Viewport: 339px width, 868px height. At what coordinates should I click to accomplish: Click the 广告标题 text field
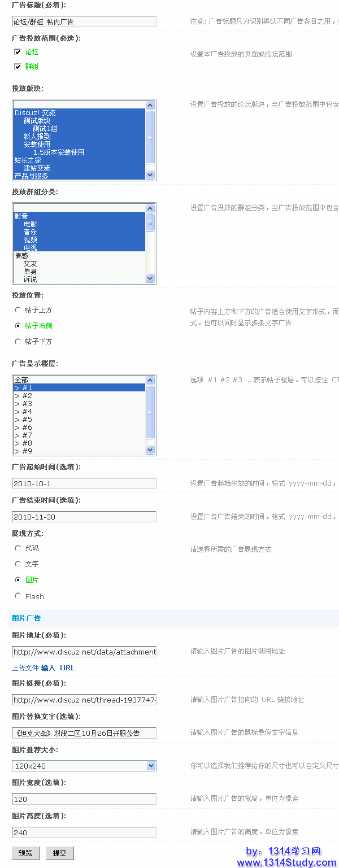coord(84,21)
